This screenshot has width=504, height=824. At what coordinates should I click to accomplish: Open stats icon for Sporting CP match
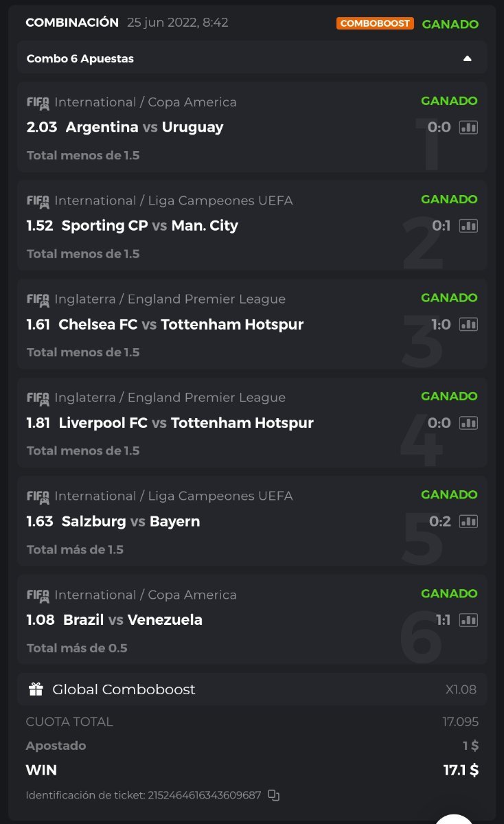tap(468, 226)
